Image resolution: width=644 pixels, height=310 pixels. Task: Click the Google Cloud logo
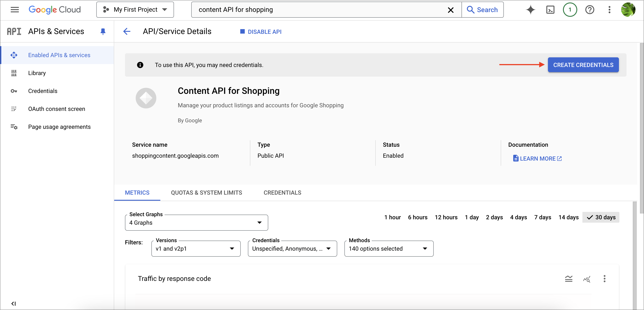(x=54, y=10)
